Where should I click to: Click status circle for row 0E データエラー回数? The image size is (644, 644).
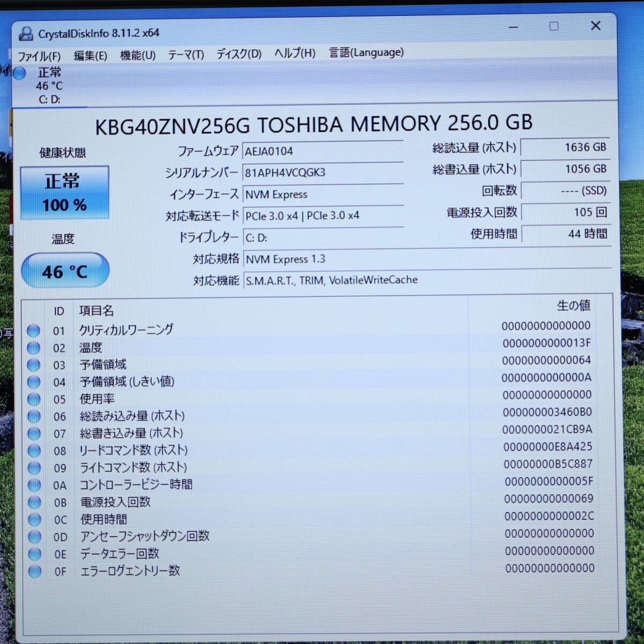35,554
